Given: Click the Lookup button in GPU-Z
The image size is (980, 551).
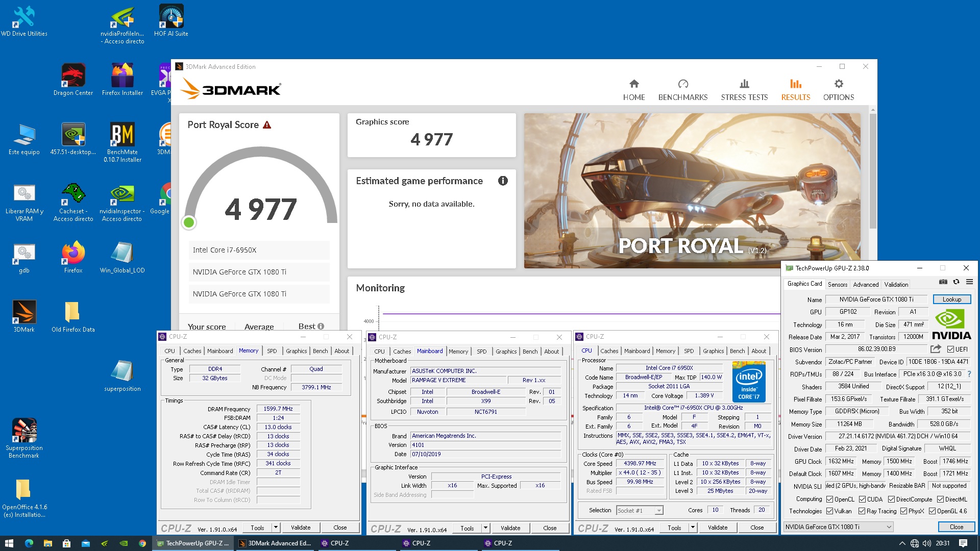Looking at the screenshot, I should pyautogui.click(x=951, y=299).
